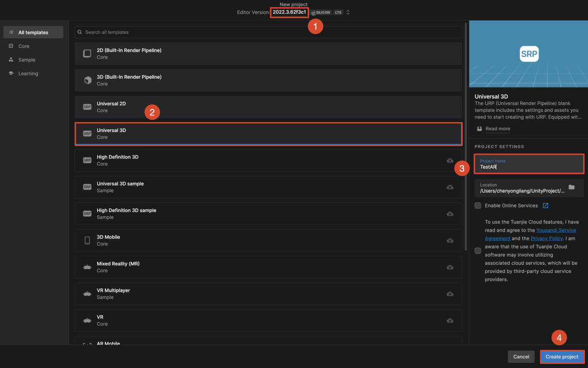Download the 3D Mobile template
Image resolution: width=588 pixels, height=368 pixels.
click(x=450, y=241)
